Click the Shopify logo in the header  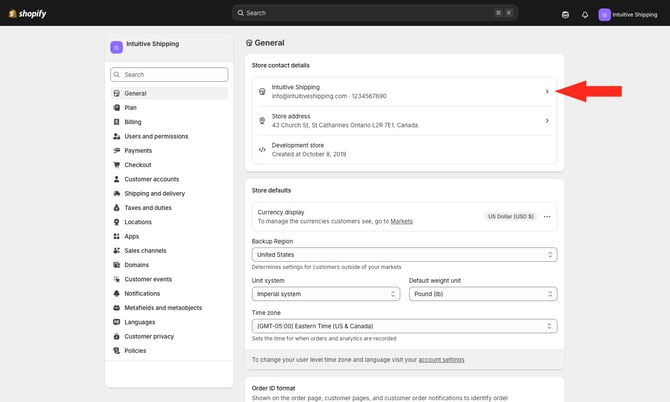[x=27, y=13]
